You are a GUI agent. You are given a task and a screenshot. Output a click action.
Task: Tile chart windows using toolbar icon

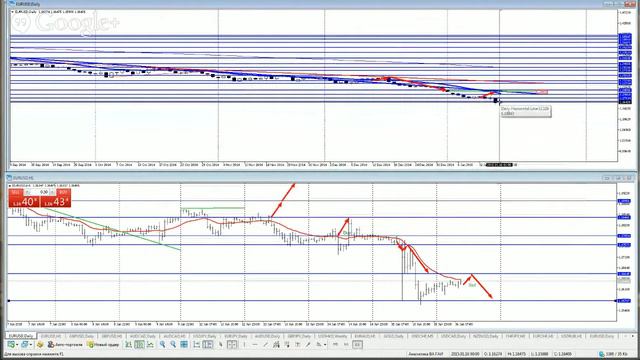184,344
